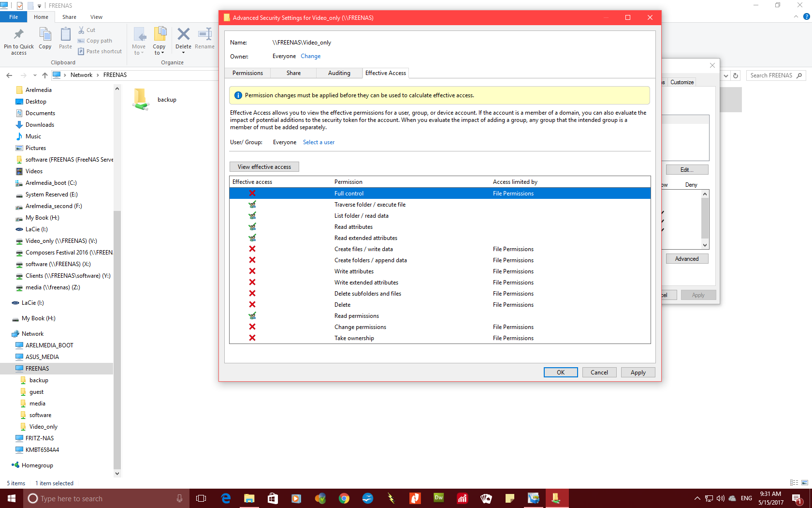This screenshot has height=508, width=812.
Task: Select the Take ownership row
Action: click(440, 338)
